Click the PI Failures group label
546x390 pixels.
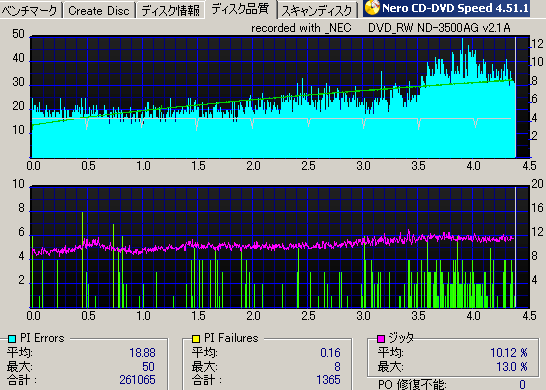tap(231, 338)
